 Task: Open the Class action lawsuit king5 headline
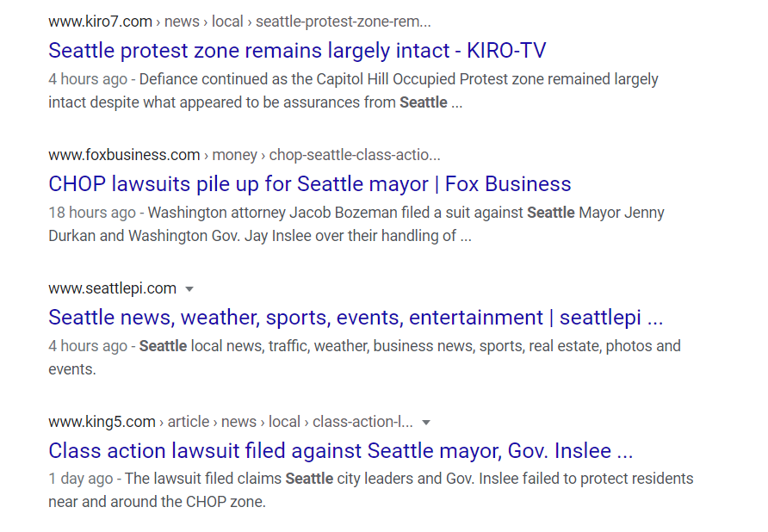[x=340, y=451]
